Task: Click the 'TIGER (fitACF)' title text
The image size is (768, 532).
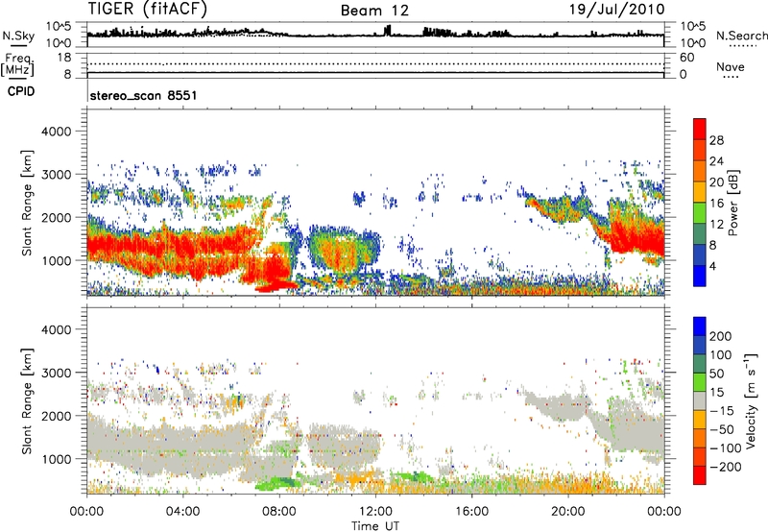Action: pos(148,9)
